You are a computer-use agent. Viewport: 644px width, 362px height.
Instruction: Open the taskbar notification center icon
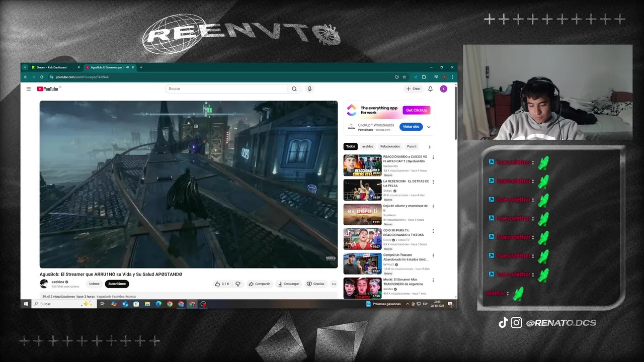click(x=451, y=304)
